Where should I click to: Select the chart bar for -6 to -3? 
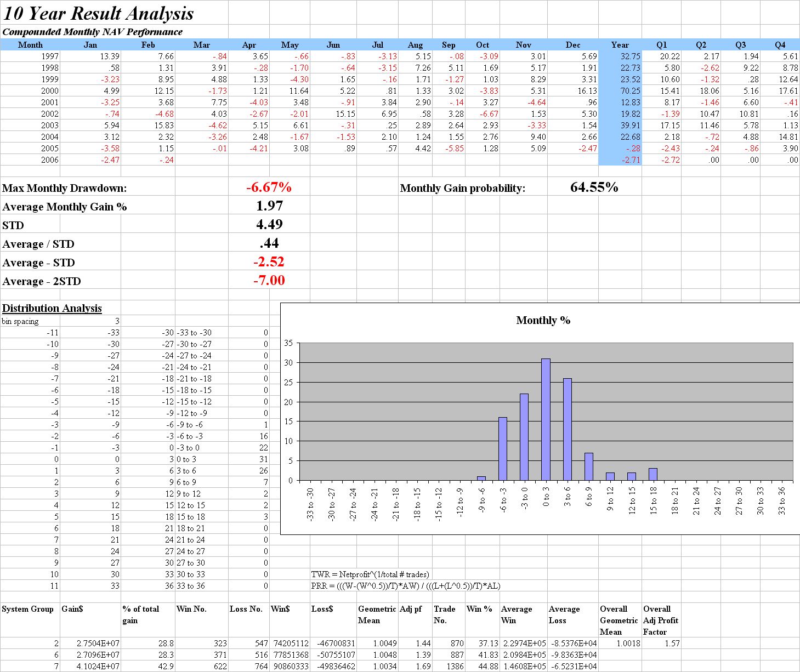pos(503,449)
